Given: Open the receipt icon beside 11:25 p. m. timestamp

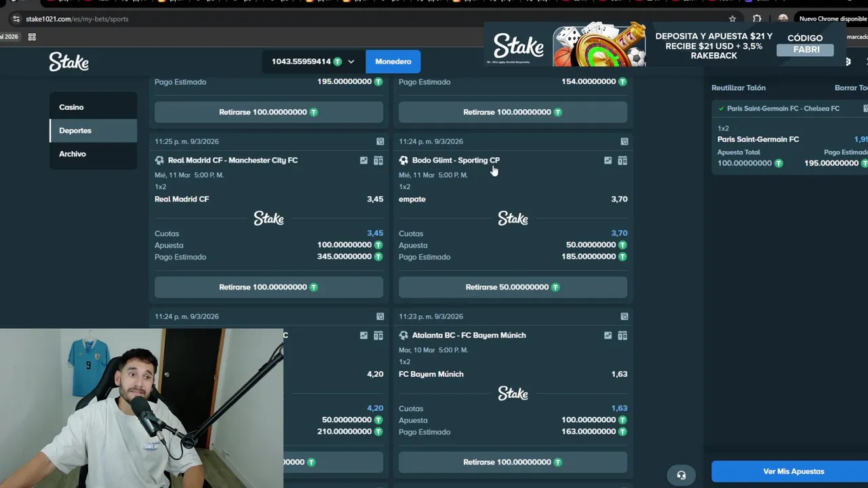Looking at the screenshot, I should (x=380, y=142).
